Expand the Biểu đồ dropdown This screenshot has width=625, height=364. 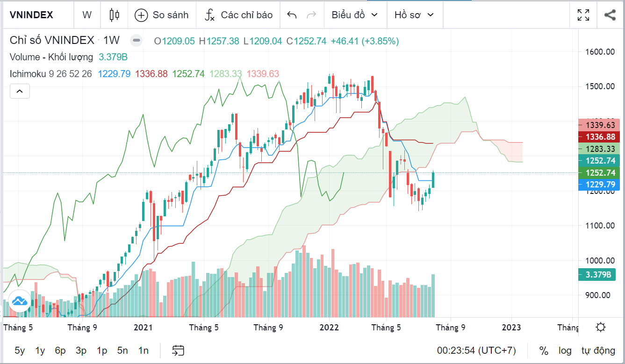click(355, 15)
